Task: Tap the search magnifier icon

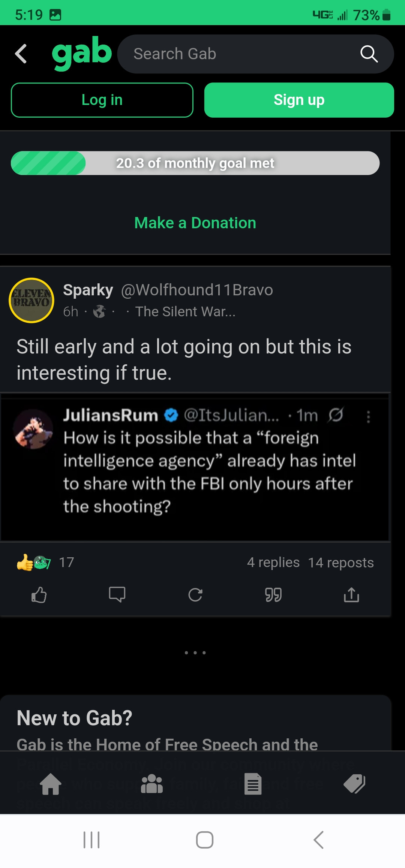Action: [x=369, y=54]
